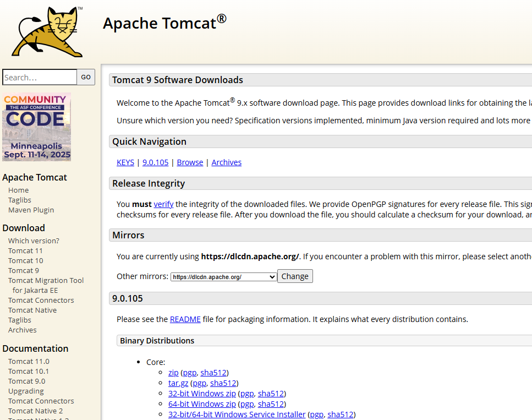Click the Mirrors section heading
The height and width of the screenshot is (420, 532).
(x=128, y=235)
